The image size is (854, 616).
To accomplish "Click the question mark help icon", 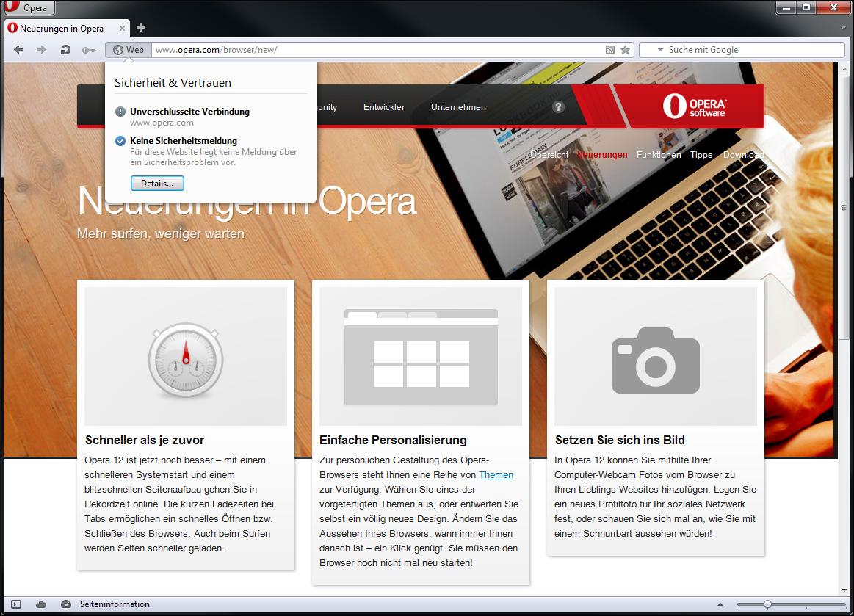I will (558, 107).
